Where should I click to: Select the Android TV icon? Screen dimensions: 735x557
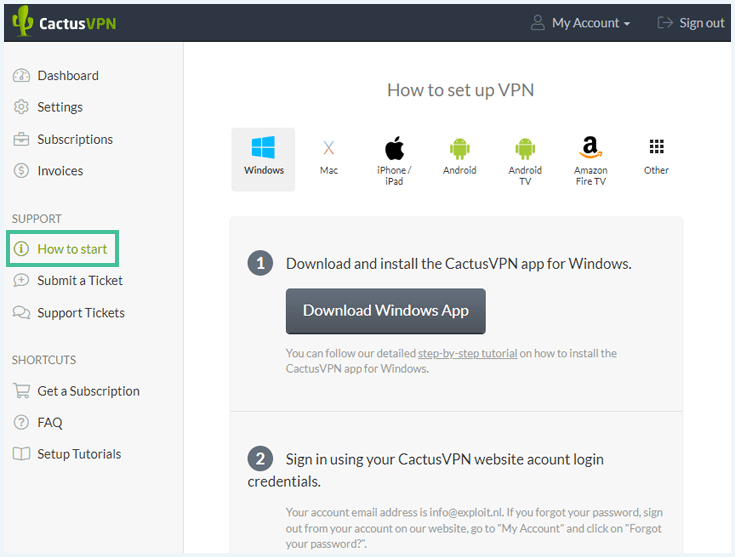click(x=525, y=148)
